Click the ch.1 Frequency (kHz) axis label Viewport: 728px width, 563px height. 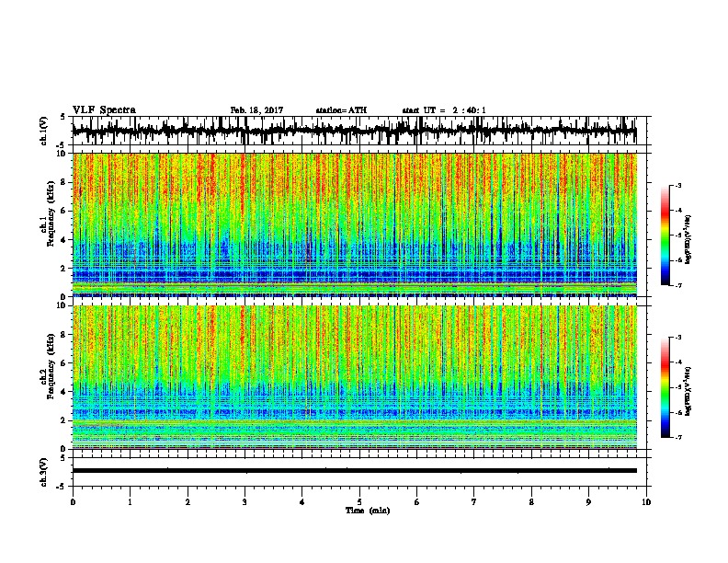tap(51, 214)
